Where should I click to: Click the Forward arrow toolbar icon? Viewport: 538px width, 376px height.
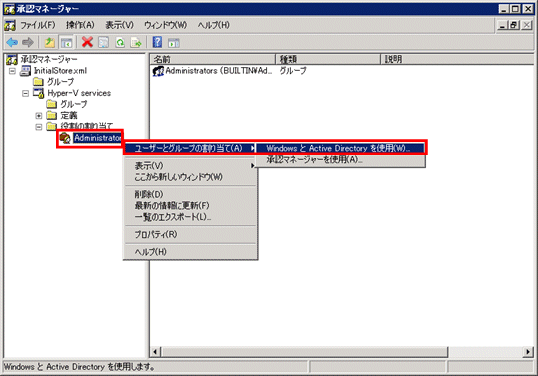coord(28,43)
